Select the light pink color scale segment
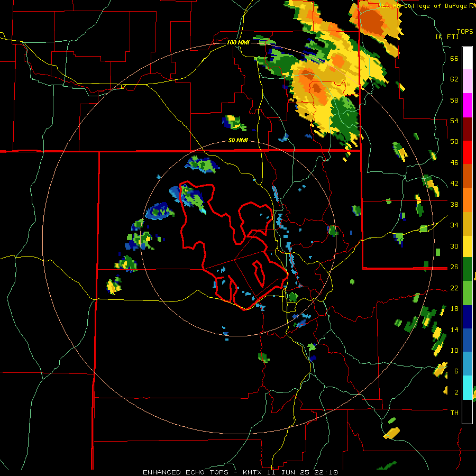476x476 pixels. 467,81
